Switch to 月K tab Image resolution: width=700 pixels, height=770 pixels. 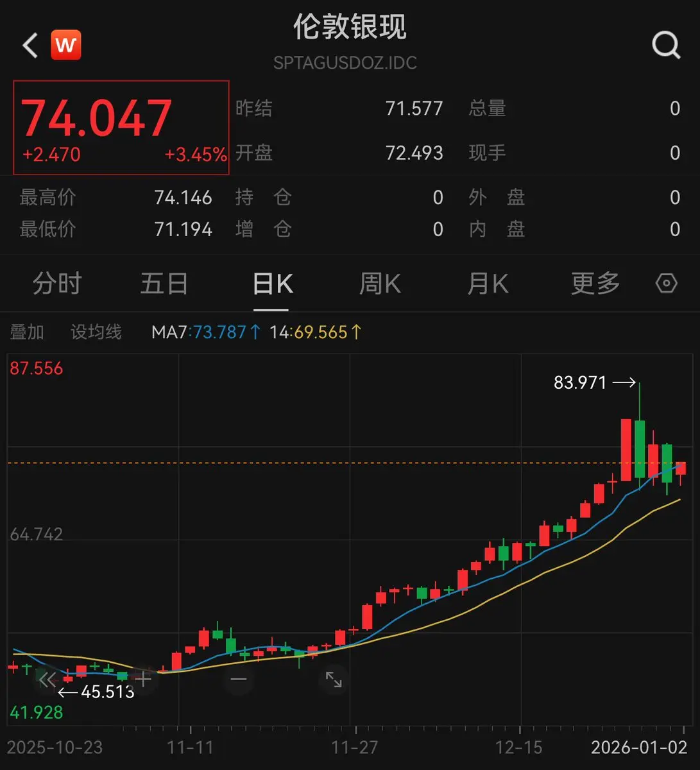point(488,283)
